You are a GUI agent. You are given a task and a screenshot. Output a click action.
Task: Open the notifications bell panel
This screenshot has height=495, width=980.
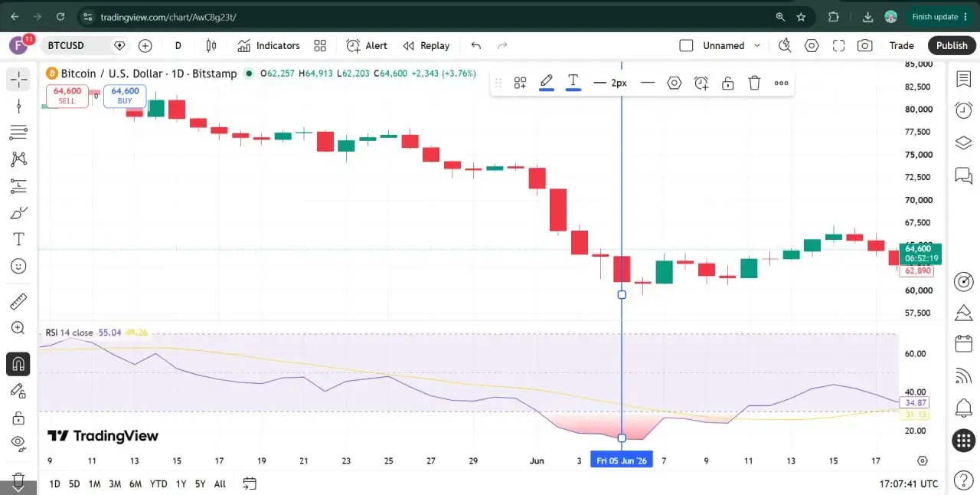coord(964,407)
